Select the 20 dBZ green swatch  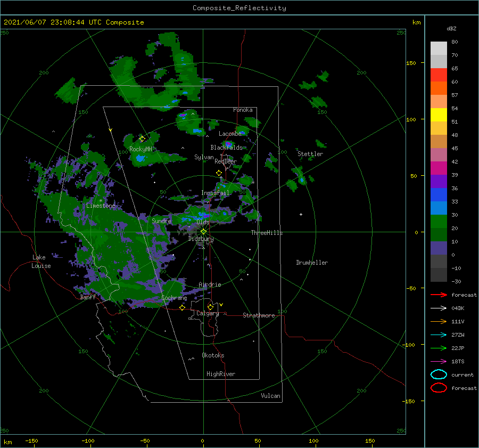tap(439, 234)
